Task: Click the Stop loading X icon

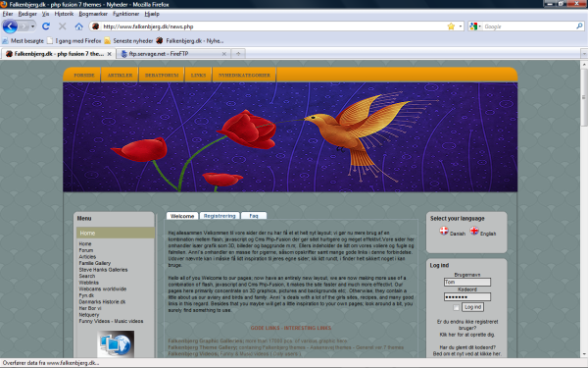Action: tap(63, 26)
